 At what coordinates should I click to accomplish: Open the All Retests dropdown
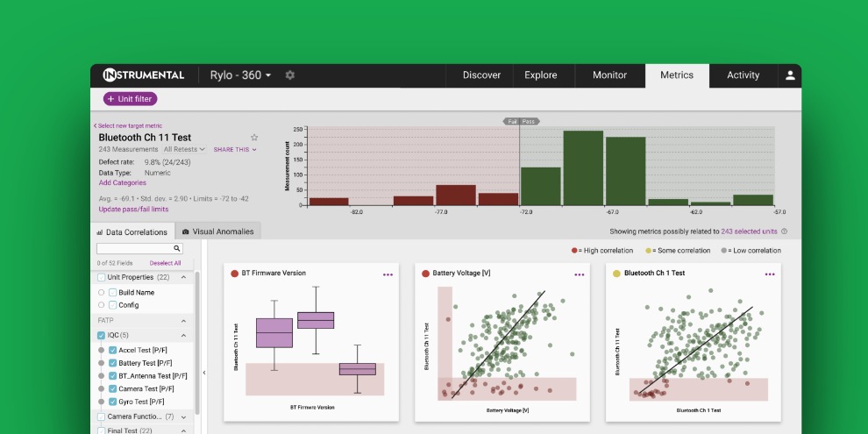(184, 149)
